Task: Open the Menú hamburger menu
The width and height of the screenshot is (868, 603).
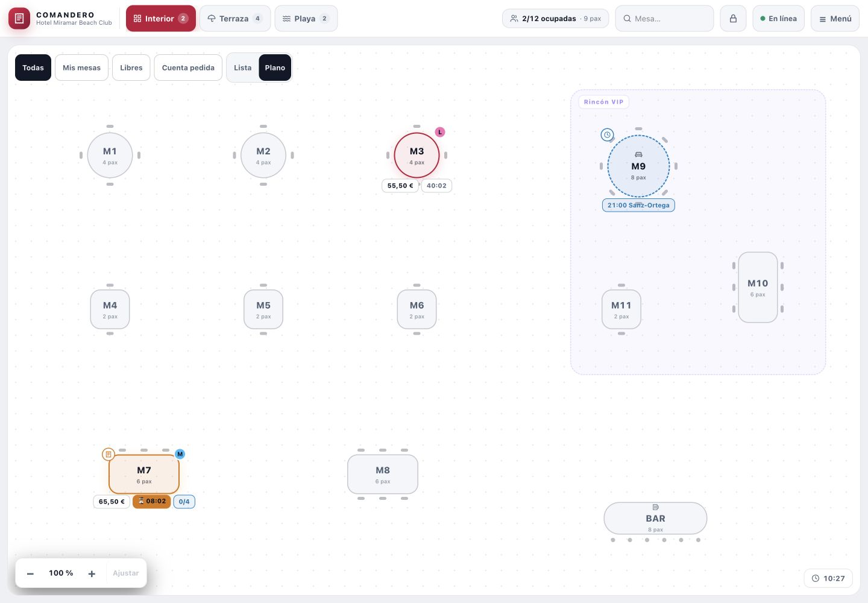Action: tap(835, 19)
